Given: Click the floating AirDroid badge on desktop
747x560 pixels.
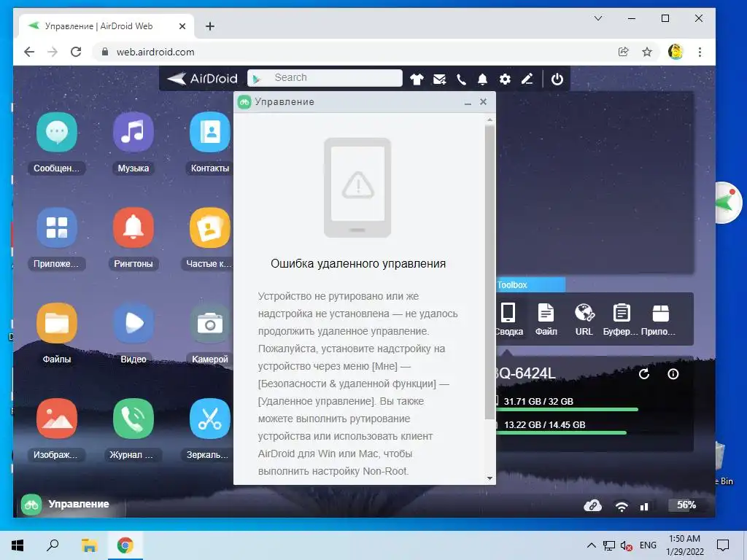Looking at the screenshot, I should point(727,203).
